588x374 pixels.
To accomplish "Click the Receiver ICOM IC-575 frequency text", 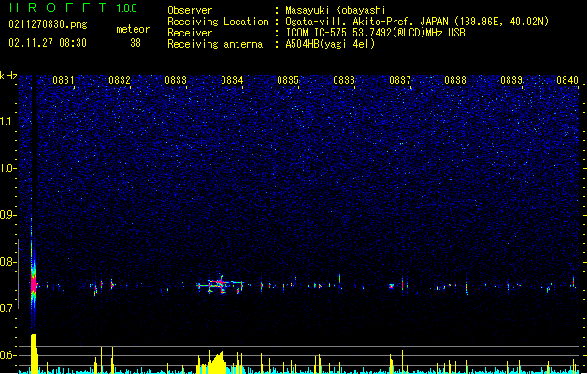I will 375,33.
